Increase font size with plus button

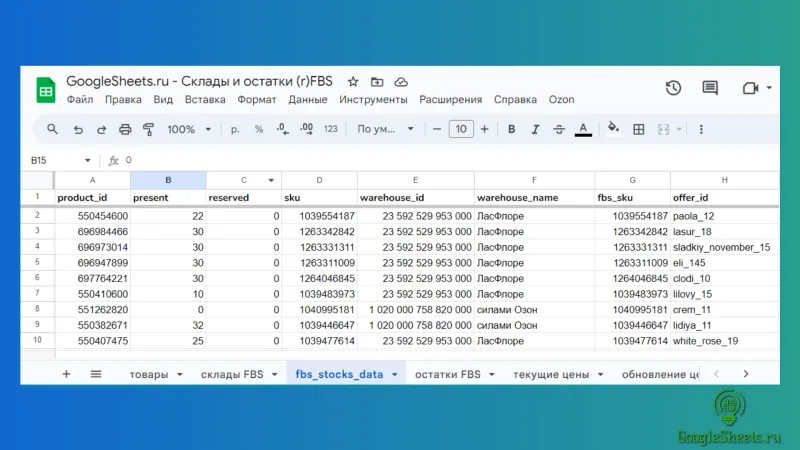(x=484, y=129)
